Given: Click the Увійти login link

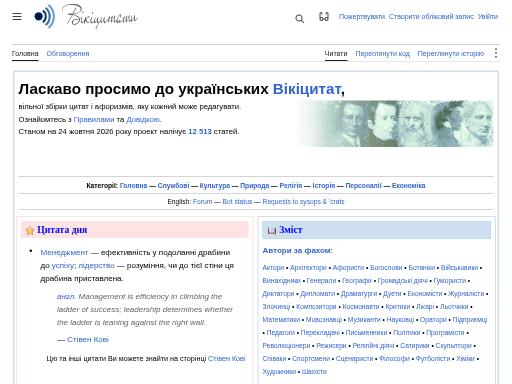Looking at the screenshot, I should pos(488,17).
